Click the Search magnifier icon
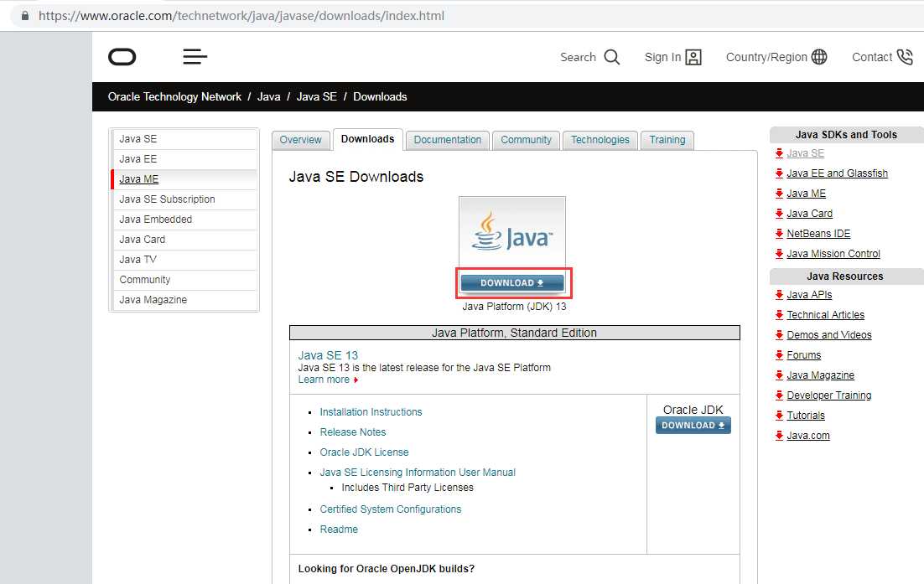Viewport: 924px width, 584px height. [612, 57]
